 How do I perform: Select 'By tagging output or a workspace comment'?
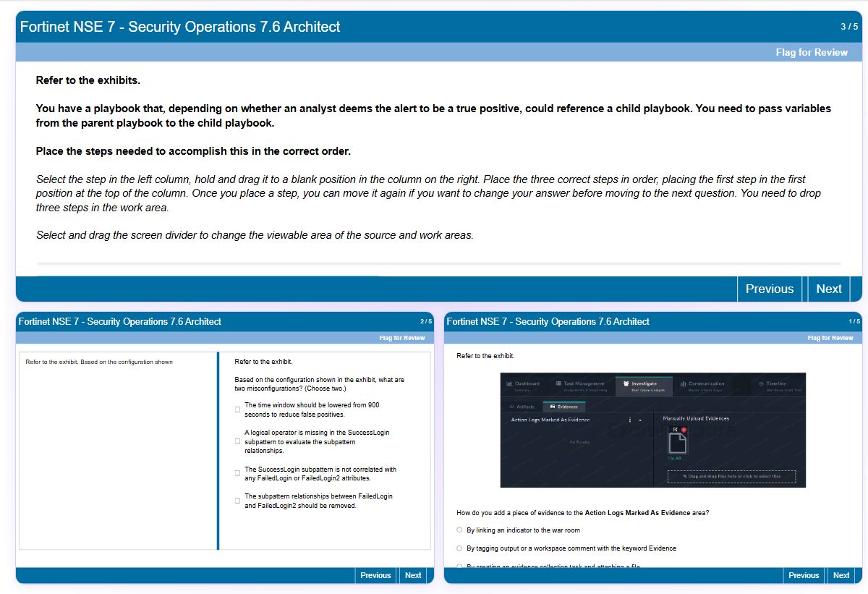click(459, 548)
